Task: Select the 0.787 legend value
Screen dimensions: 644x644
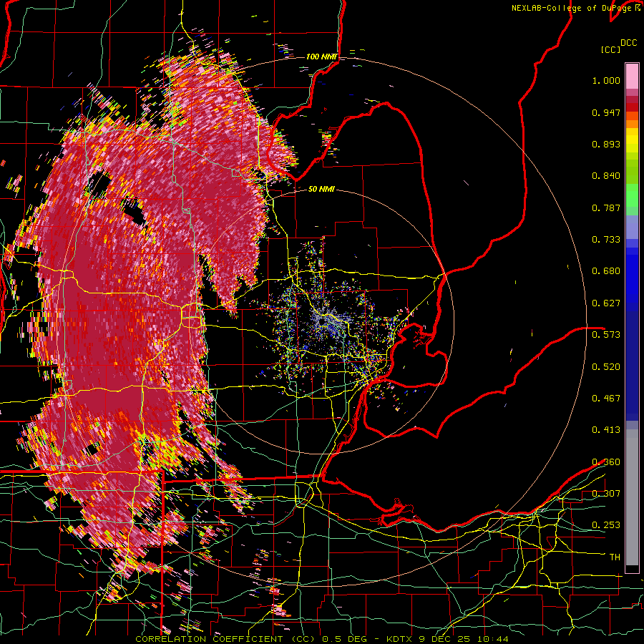Action: click(x=606, y=208)
